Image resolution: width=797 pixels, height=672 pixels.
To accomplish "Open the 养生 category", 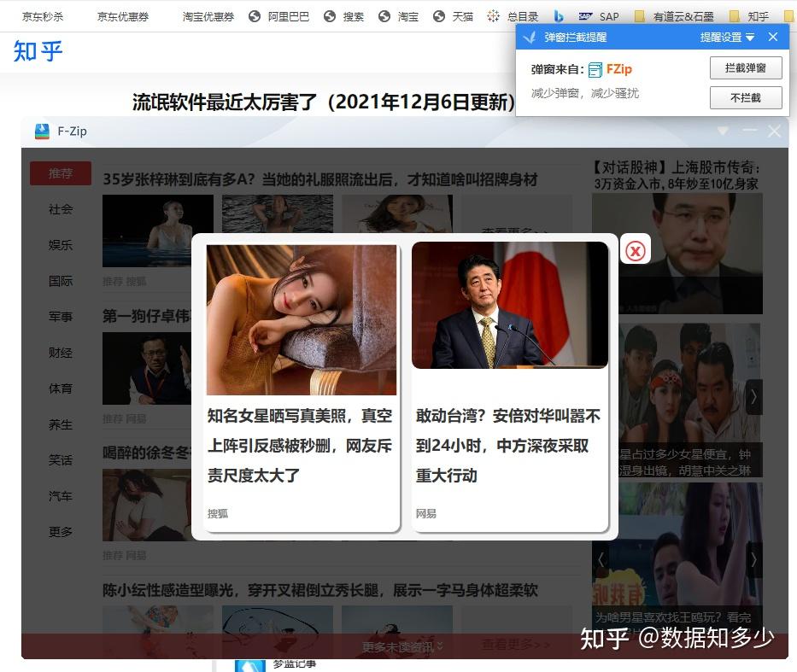I will click(x=61, y=424).
